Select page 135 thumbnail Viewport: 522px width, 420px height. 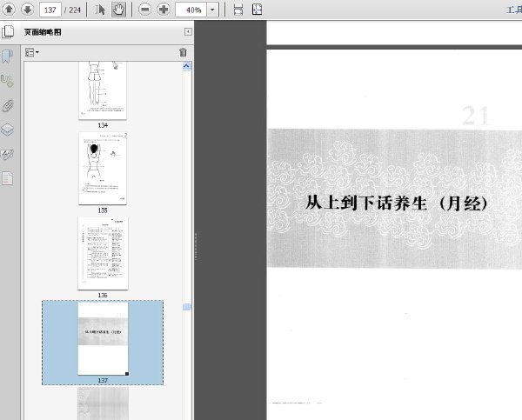[103, 169]
